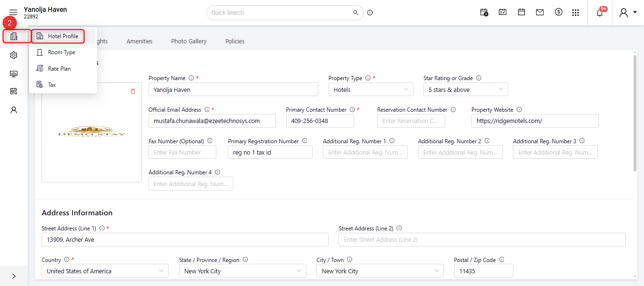644x286 pixels.
Task: Open the hamburger menu icon
Action: click(x=13, y=13)
